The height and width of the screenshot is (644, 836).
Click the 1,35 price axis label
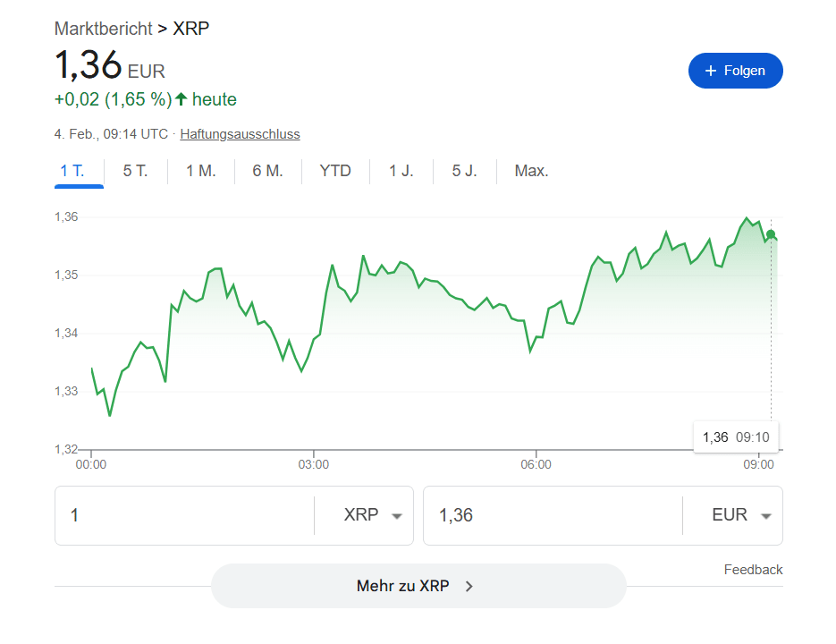click(66, 275)
